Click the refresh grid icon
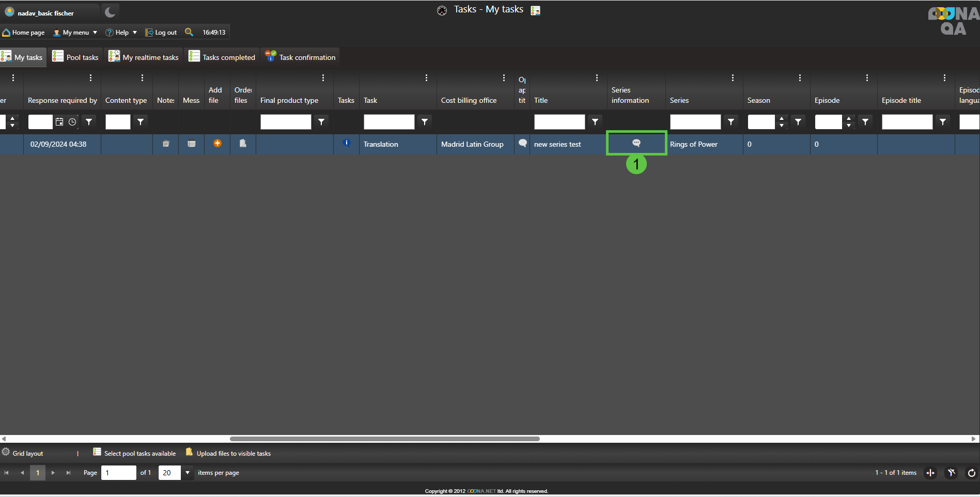The height and width of the screenshot is (497, 980). click(971, 473)
